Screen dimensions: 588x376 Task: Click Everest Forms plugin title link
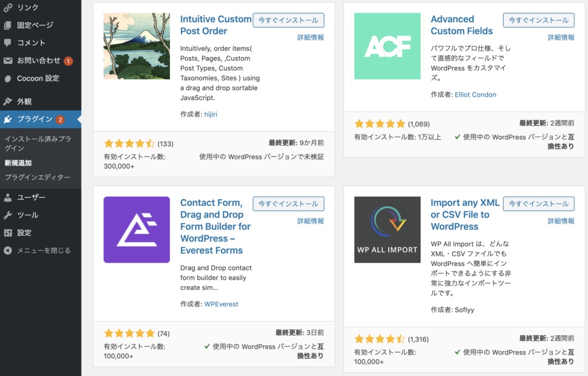(x=215, y=227)
